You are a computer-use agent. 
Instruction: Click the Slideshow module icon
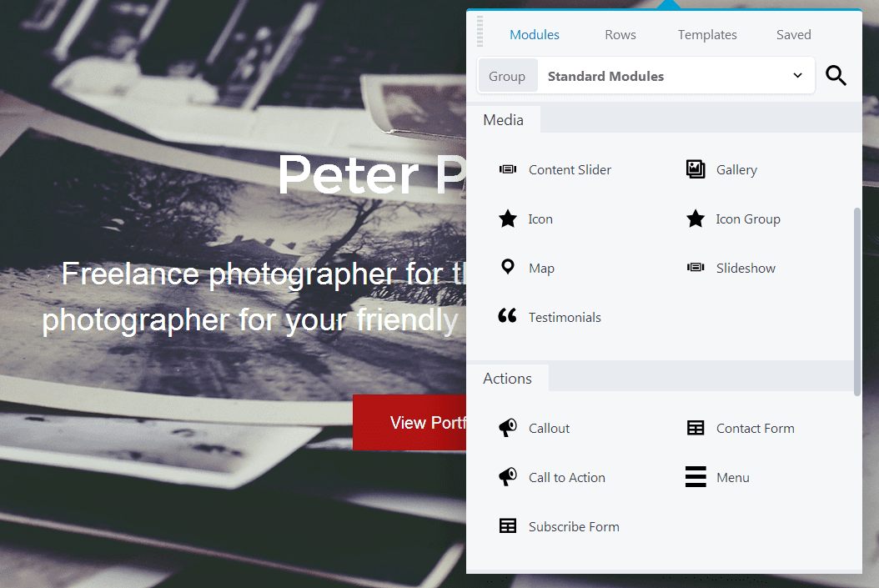(x=696, y=268)
